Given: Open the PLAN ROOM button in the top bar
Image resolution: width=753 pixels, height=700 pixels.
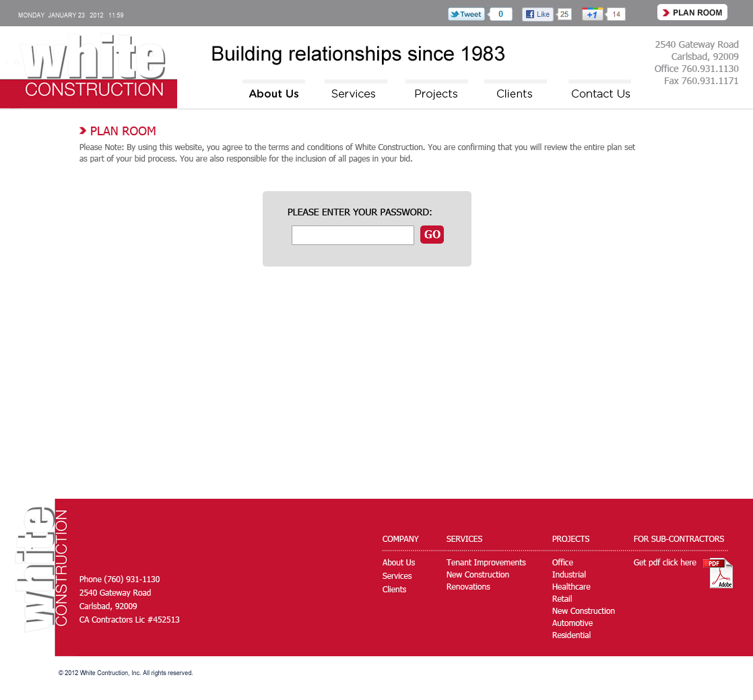Looking at the screenshot, I should (x=692, y=13).
